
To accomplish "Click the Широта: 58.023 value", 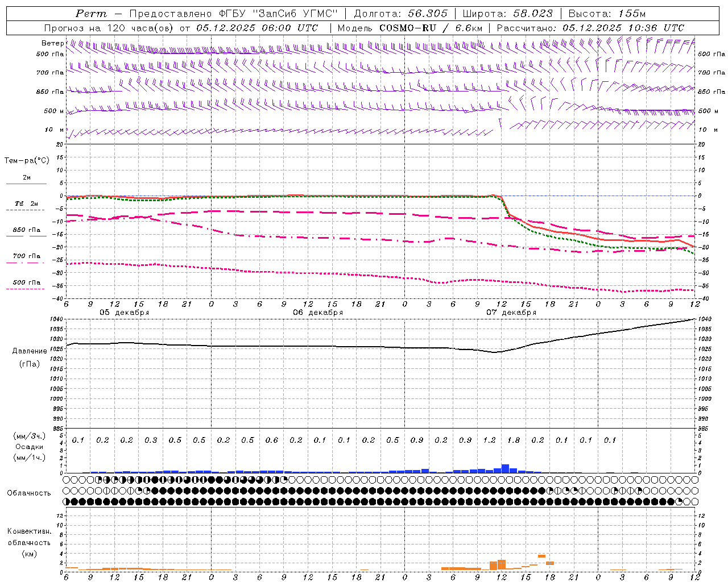I will [x=507, y=14].
